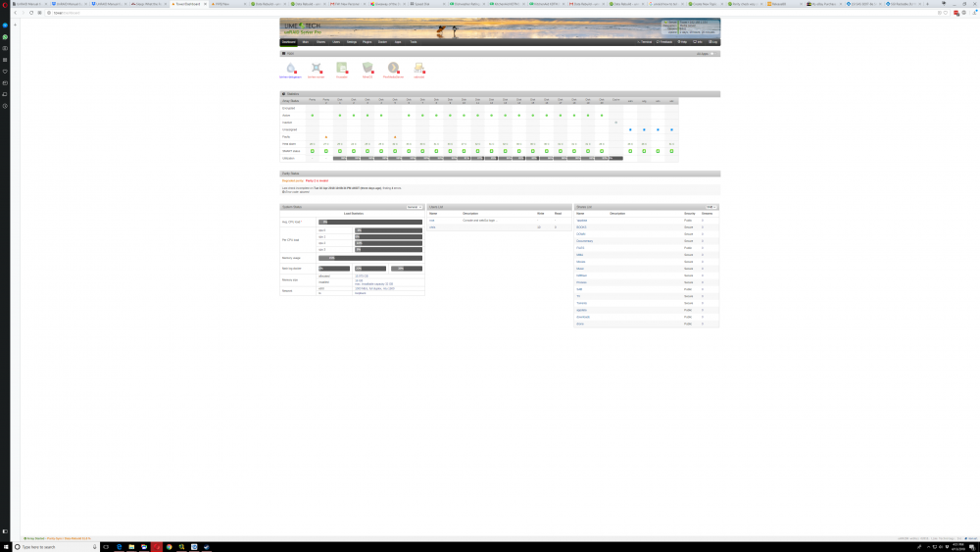Open Messenger in Opera sidebar
Viewport: 980px width, 552px height.
[5, 25]
